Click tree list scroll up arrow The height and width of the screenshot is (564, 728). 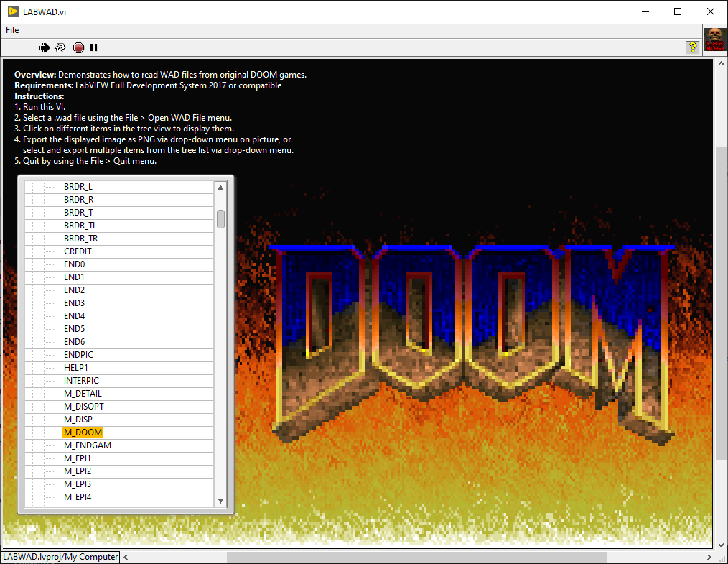(x=220, y=188)
